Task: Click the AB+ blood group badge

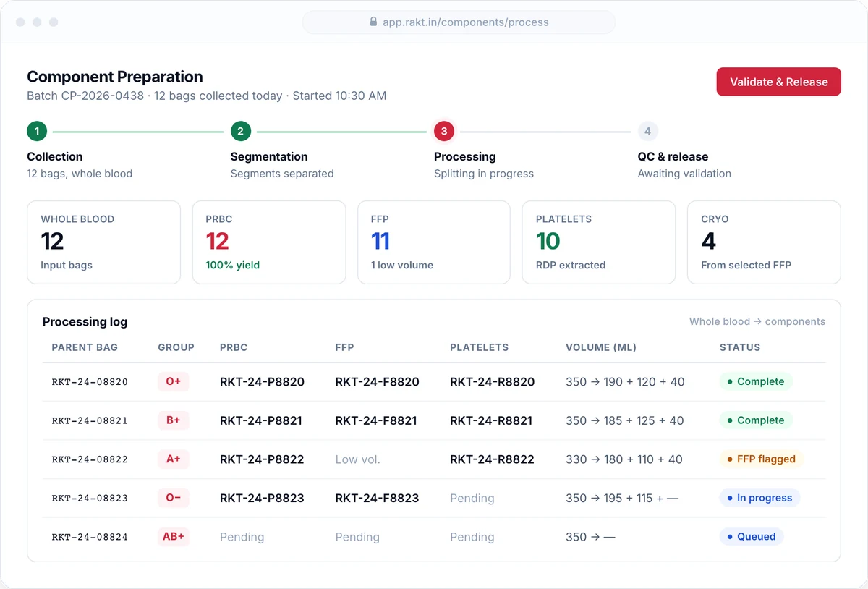Action: [174, 536]
